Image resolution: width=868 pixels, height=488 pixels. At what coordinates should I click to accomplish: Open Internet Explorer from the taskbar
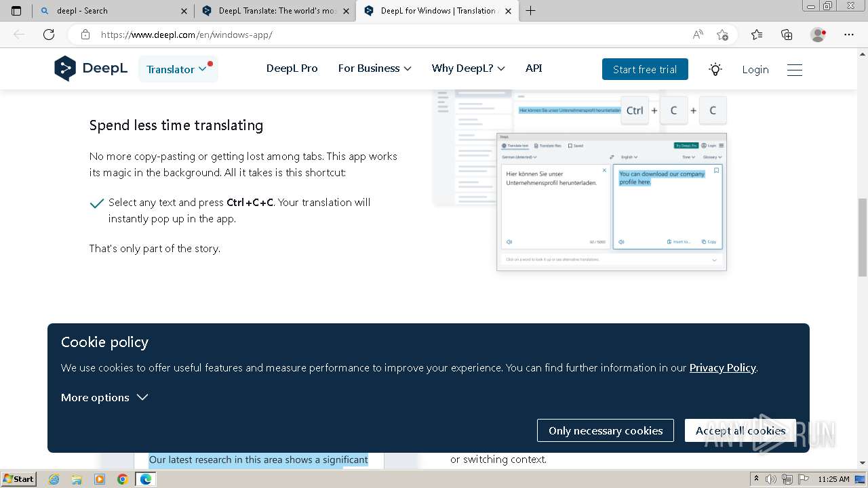[54, 479]
